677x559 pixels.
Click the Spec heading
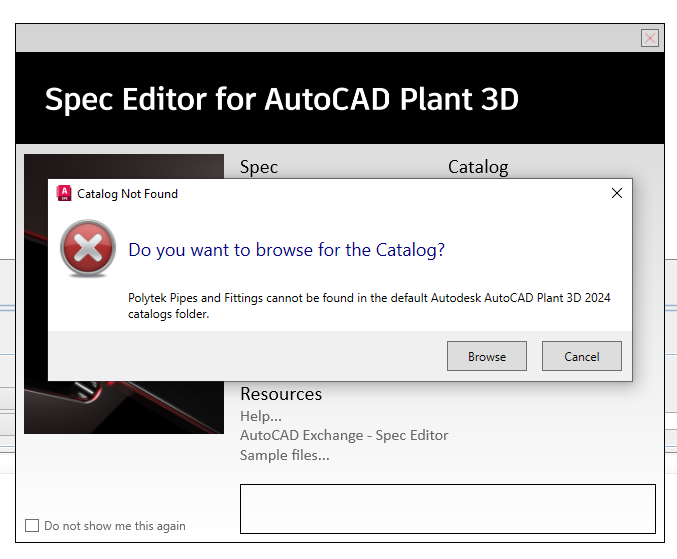pyautogui.click(x=259, y=167)
